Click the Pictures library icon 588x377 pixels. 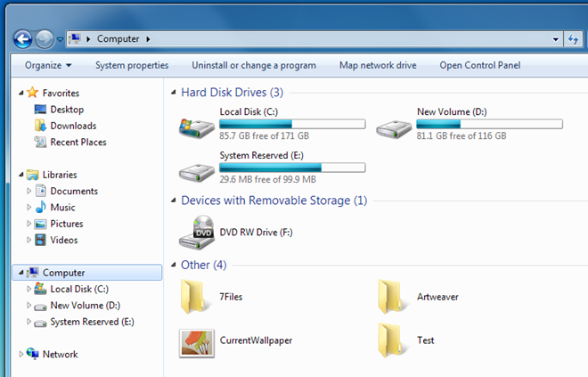[x=40, y=224]
